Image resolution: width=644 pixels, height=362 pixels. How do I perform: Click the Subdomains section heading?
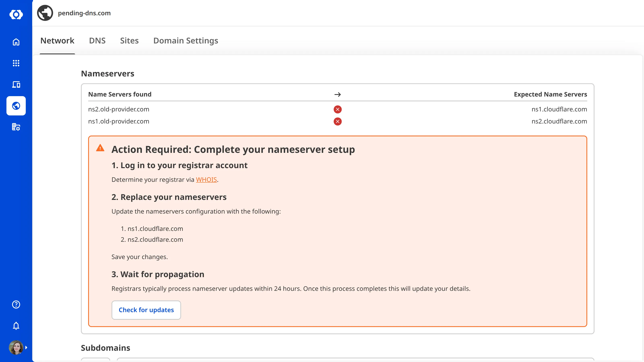tap(105, 348)
